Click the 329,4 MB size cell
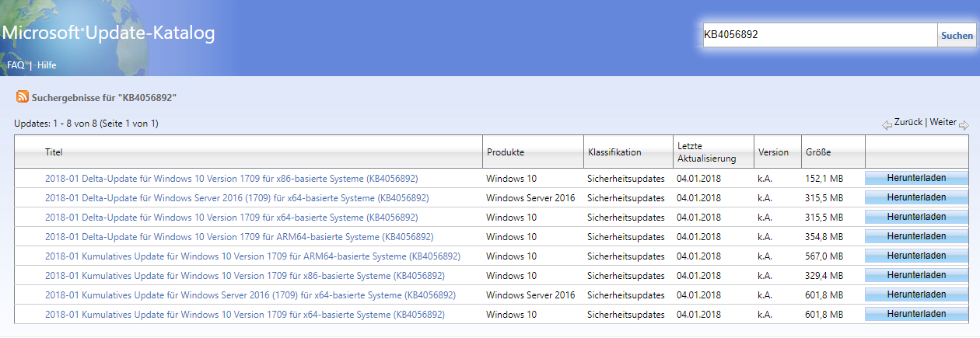980x338 pixels. [824, 276]
